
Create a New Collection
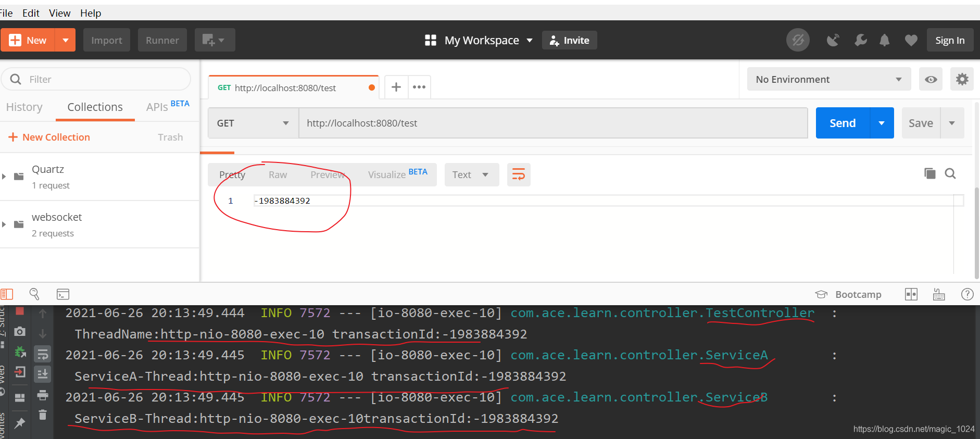tap(49, 137)
